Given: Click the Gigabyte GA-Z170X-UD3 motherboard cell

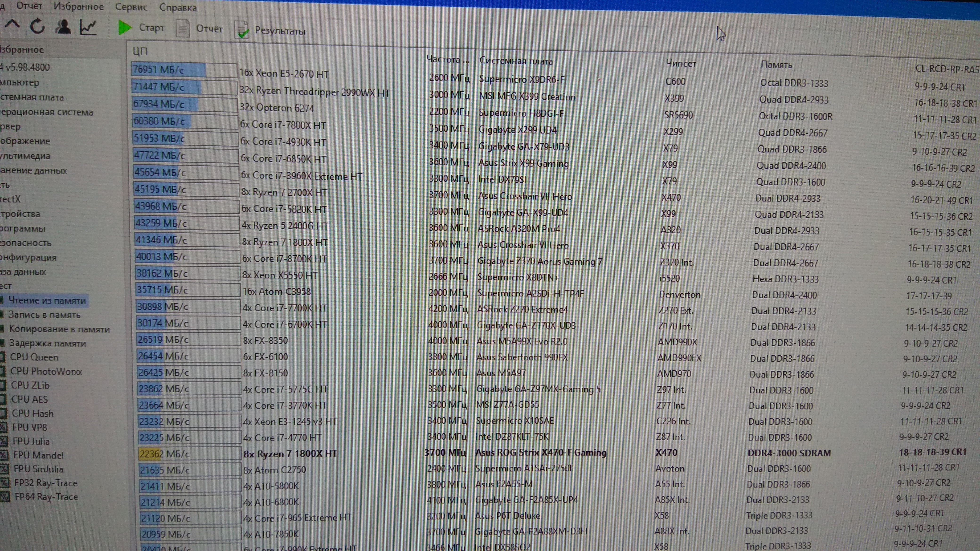Looking at the screenshot, I should point(526,325).
